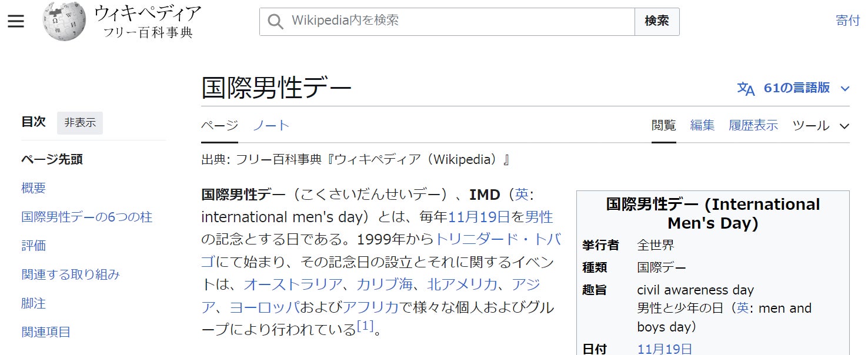Open the 編集 edit tab
Image resolution: width=868 pixels, height=355 pixels.
(x=702, y=125)
